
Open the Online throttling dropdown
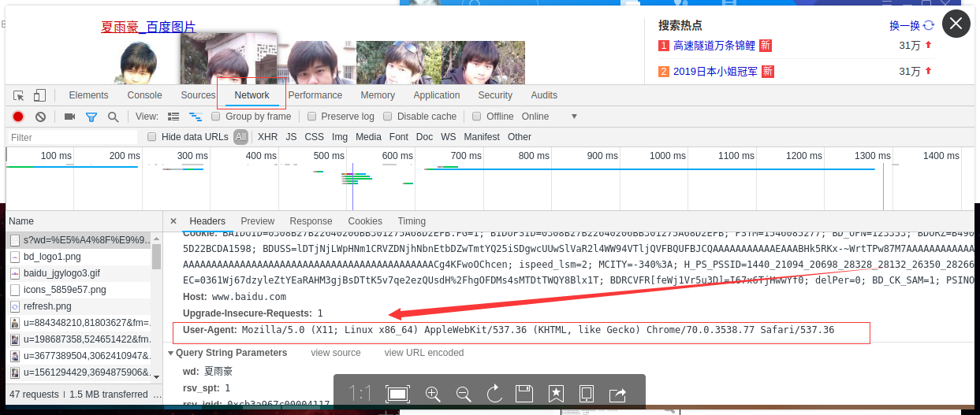[549, 117]
